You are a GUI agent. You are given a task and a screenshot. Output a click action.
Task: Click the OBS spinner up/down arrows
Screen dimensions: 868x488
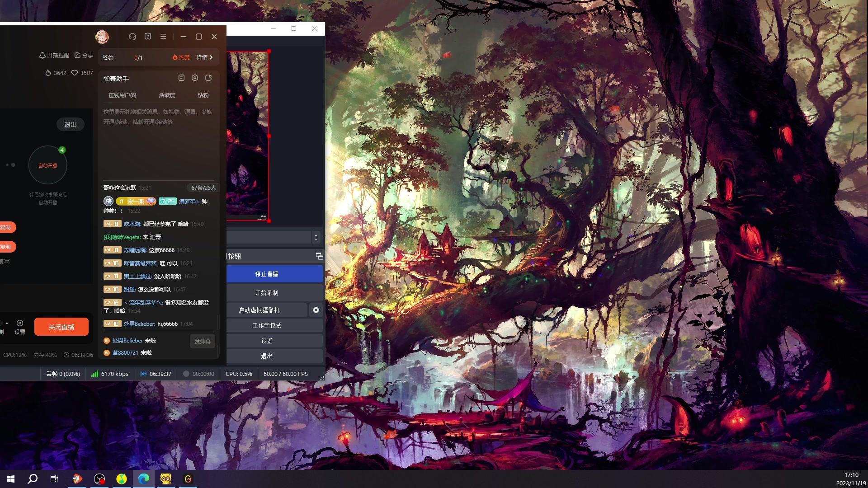coord(316,237)
